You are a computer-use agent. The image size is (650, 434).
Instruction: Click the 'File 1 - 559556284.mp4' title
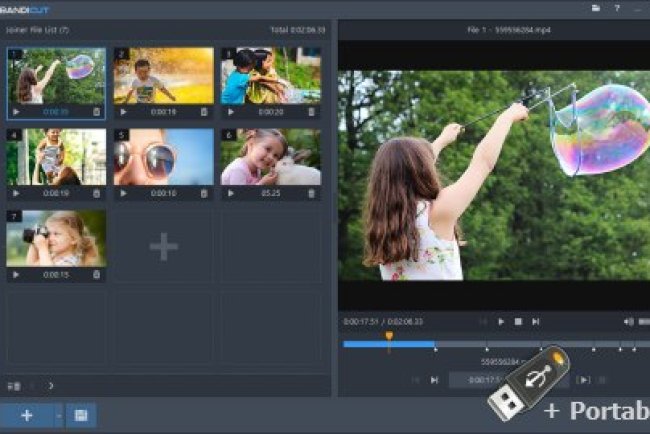509,30
